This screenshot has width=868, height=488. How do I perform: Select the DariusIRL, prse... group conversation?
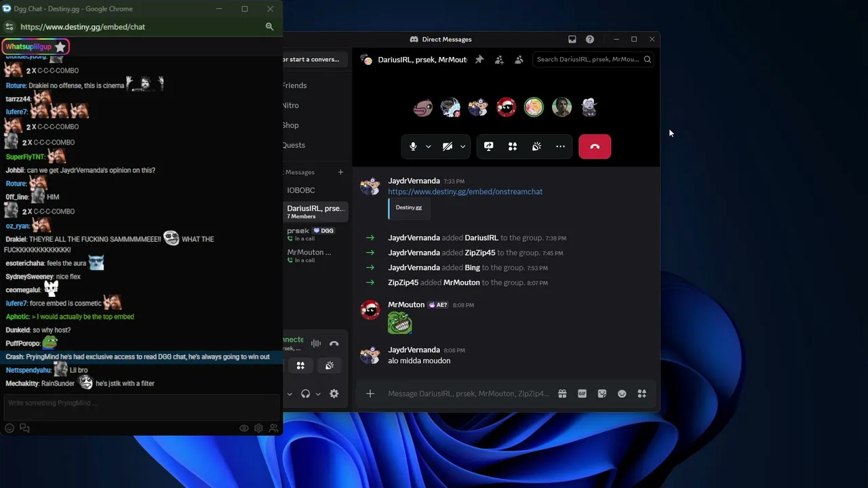(315, 211)
